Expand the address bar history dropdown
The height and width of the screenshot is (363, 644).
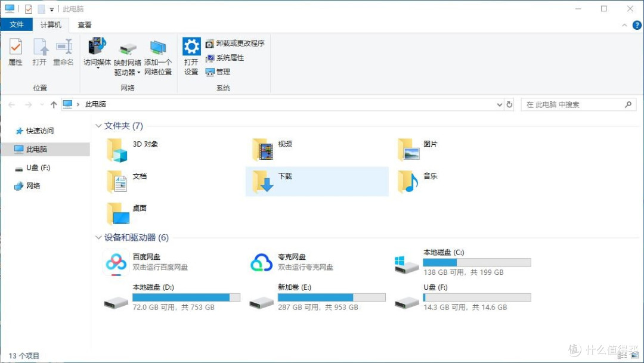[500, 105]
